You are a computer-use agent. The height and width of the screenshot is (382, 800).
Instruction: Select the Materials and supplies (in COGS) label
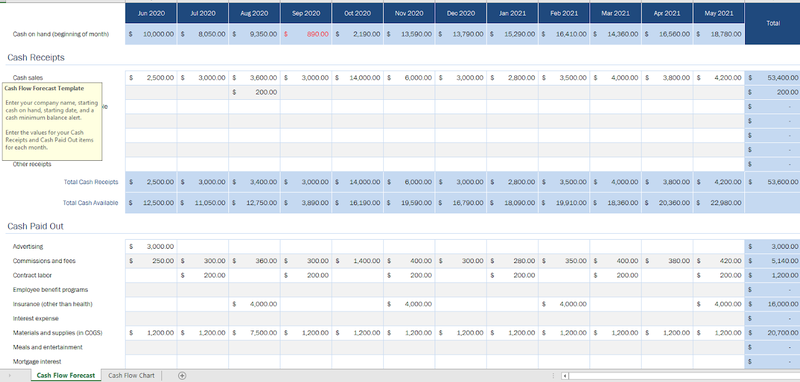click(58, 333)
